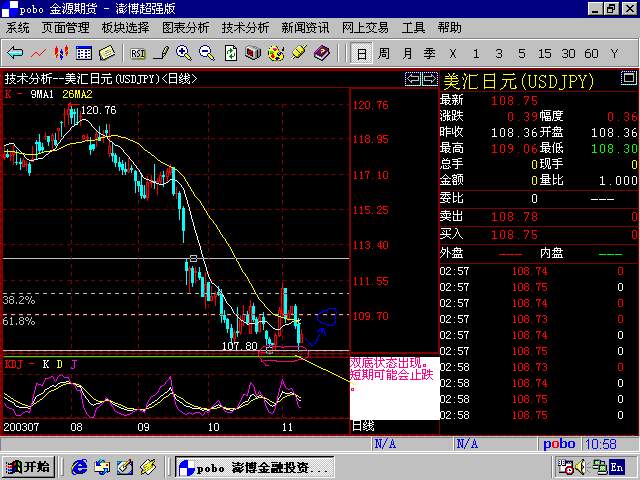Click the 26MA2 moving average label
This screenshot has width=640, height=480.
(x=78, y=94)
